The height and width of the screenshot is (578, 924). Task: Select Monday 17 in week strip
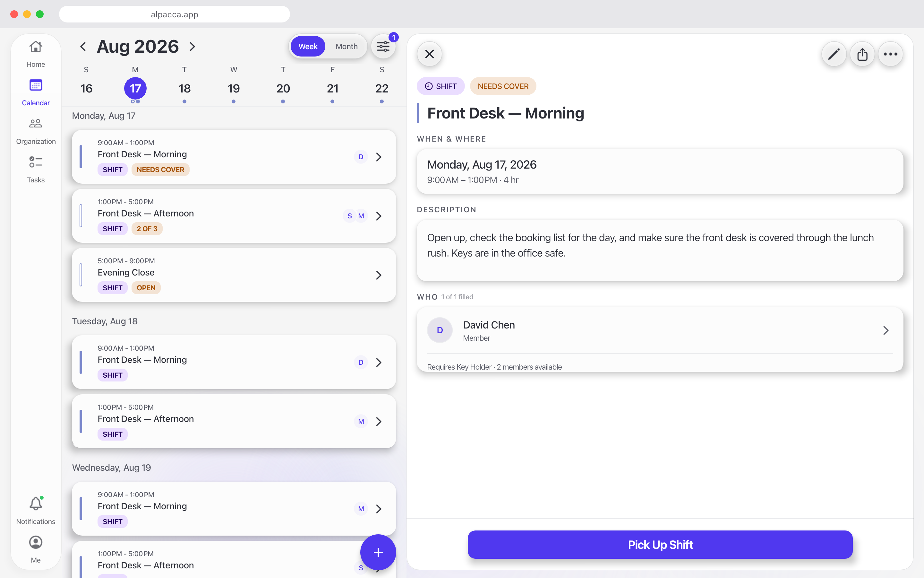click(135, 88)
